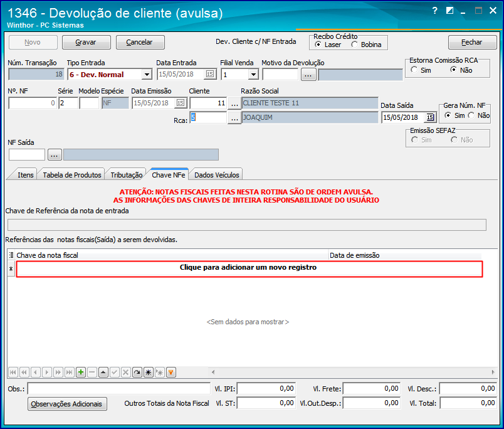
Task: Expand Filial Venda dropdown
Action: tap(254, 75)
